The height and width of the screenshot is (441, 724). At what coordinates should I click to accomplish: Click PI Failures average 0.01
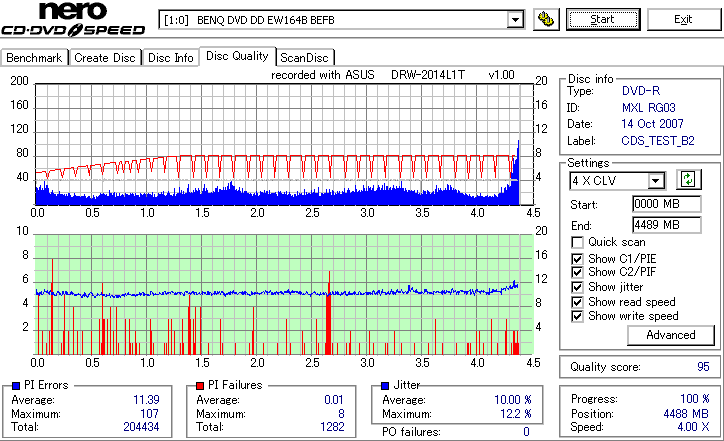tap(333, 399)
